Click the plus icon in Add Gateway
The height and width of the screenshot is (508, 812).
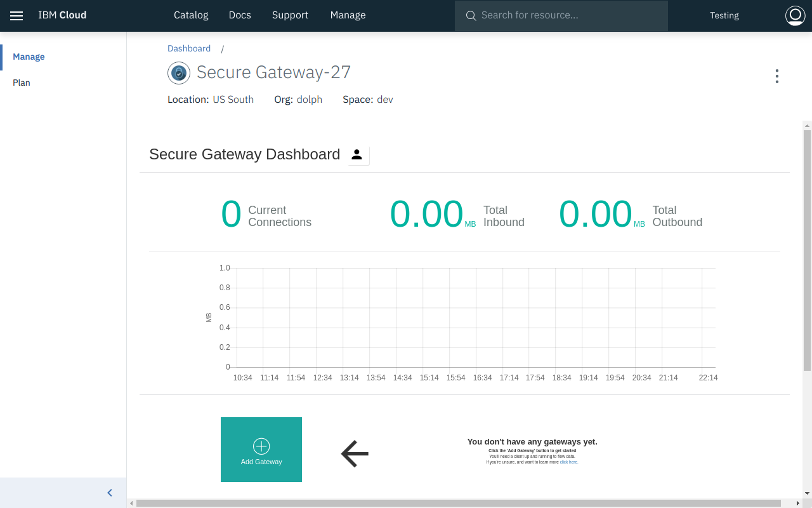point(261,446)
